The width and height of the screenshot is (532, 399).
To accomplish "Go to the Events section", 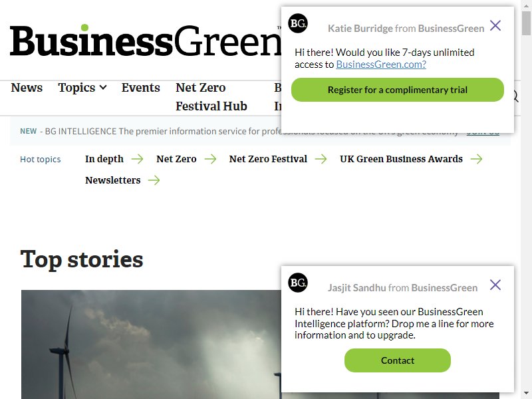I will coord(141,88).
